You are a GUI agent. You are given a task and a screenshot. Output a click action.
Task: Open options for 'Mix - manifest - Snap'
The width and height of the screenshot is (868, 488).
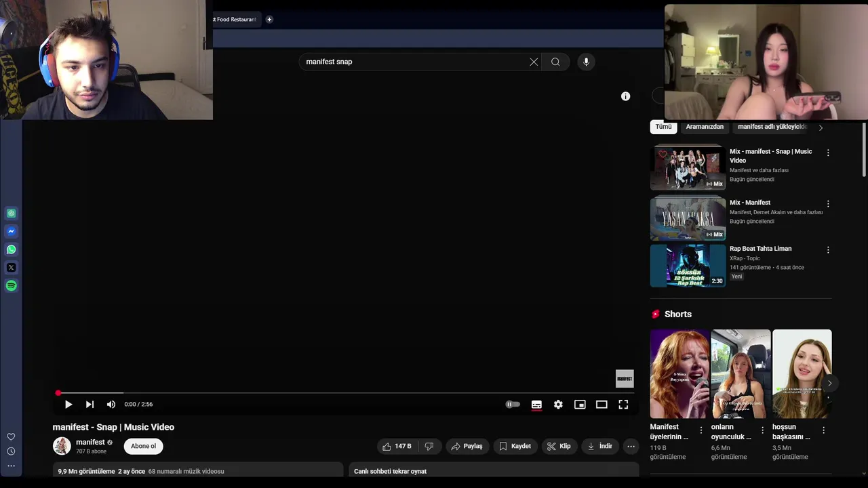pos(828,153)
